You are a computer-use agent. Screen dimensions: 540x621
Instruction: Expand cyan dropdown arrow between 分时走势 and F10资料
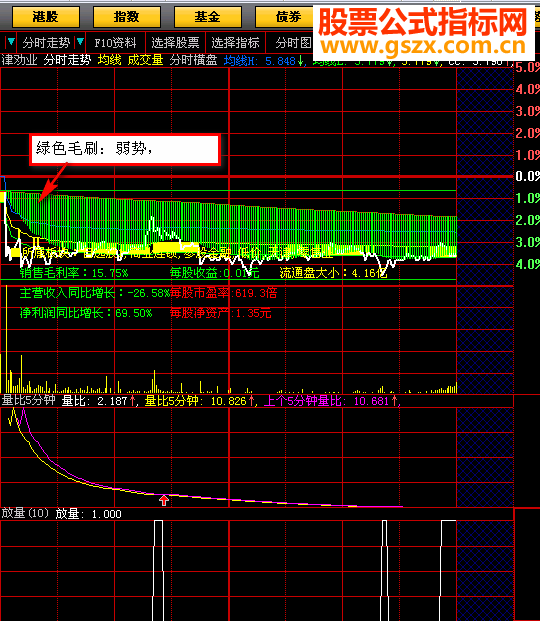[x=80, y=42]
